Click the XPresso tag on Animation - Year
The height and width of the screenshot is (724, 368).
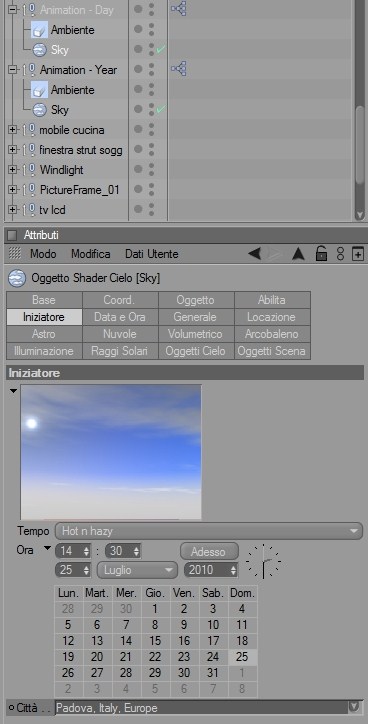point(178,69)
